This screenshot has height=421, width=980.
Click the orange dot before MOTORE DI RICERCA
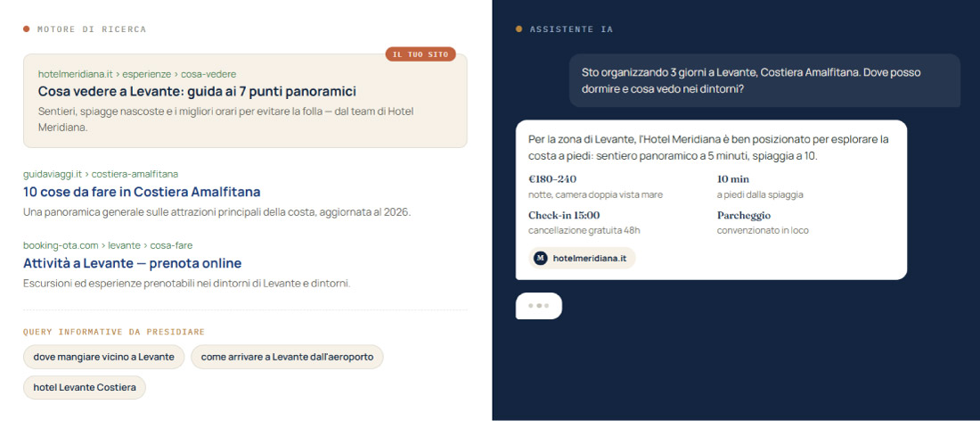pos(26,29)
